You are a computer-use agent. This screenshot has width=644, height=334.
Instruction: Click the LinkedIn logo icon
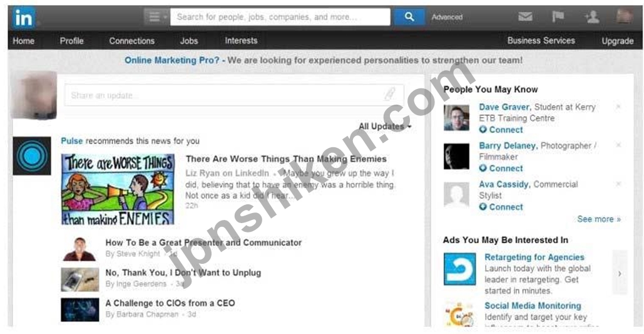point(23,18)
